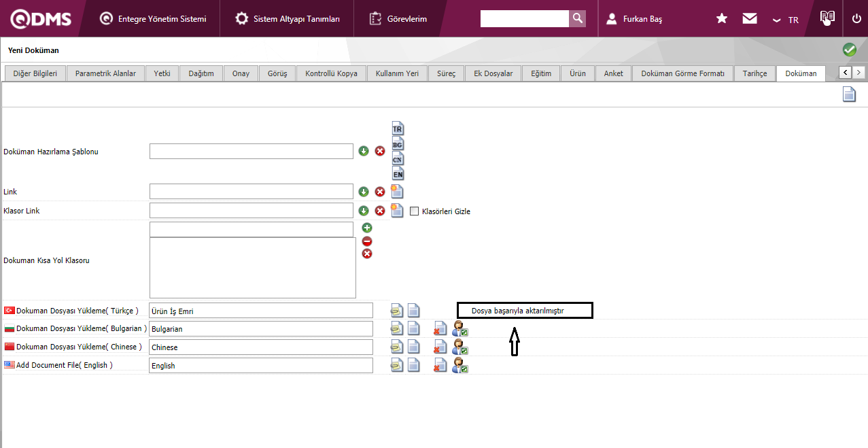The width and height of the screenshot is (868, 448).
Task: Toggle the Klasörleri Gizle checkbox
Action: tap(415, 211)
